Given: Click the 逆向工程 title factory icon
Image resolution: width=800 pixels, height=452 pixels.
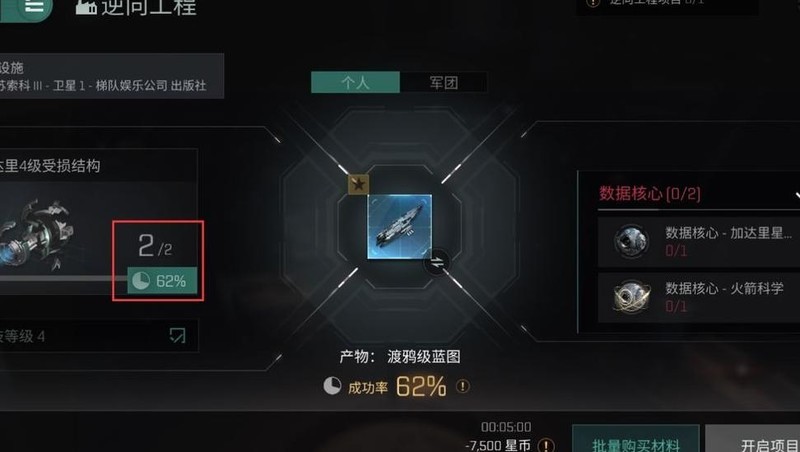Looking at the screenshot, I should click(86, 6).
